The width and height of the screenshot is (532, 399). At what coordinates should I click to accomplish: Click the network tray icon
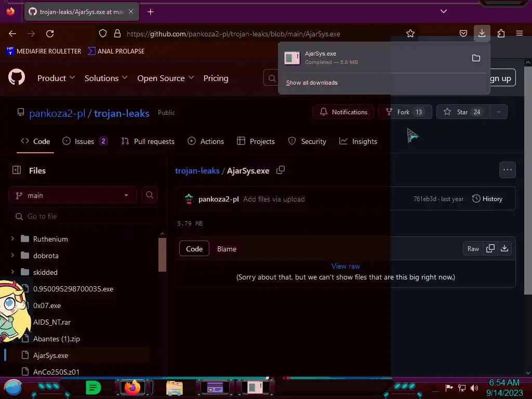point(461,388)
